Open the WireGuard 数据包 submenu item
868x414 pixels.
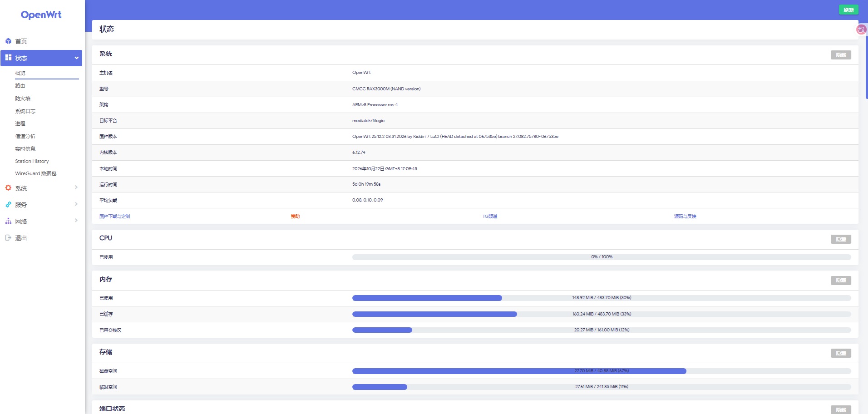pyautogui.click(x=36, y=173)
